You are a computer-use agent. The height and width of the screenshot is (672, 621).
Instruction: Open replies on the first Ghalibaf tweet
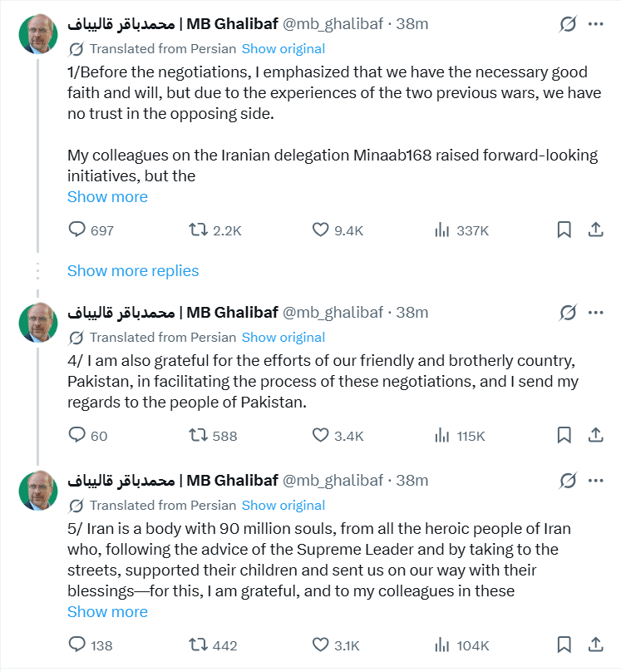click(77, 230)
